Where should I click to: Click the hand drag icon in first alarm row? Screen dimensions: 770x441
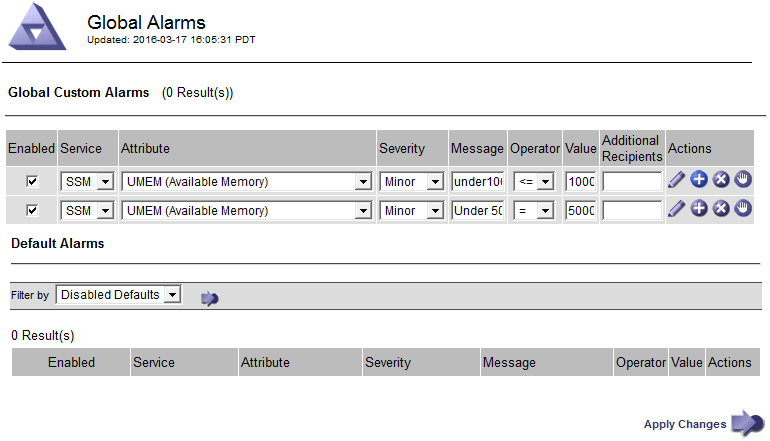click(x=743, y=180)
